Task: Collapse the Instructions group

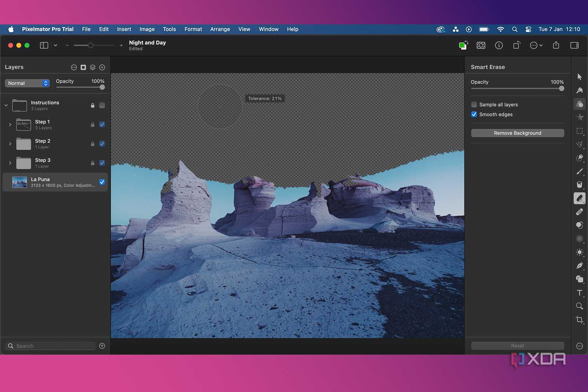Action: [6, 105]
